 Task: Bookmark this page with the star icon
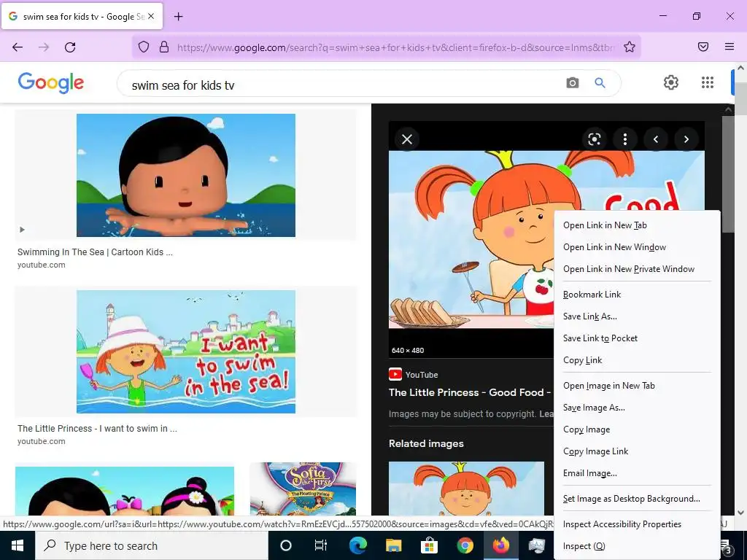[630, 47]
